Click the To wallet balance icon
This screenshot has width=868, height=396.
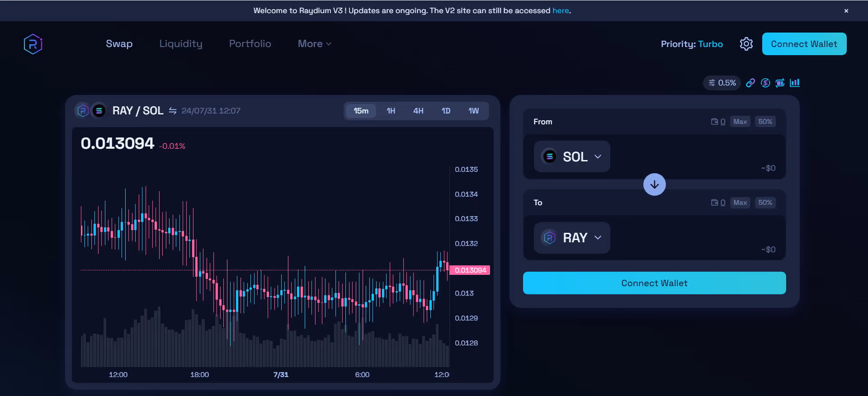(714, 203)
